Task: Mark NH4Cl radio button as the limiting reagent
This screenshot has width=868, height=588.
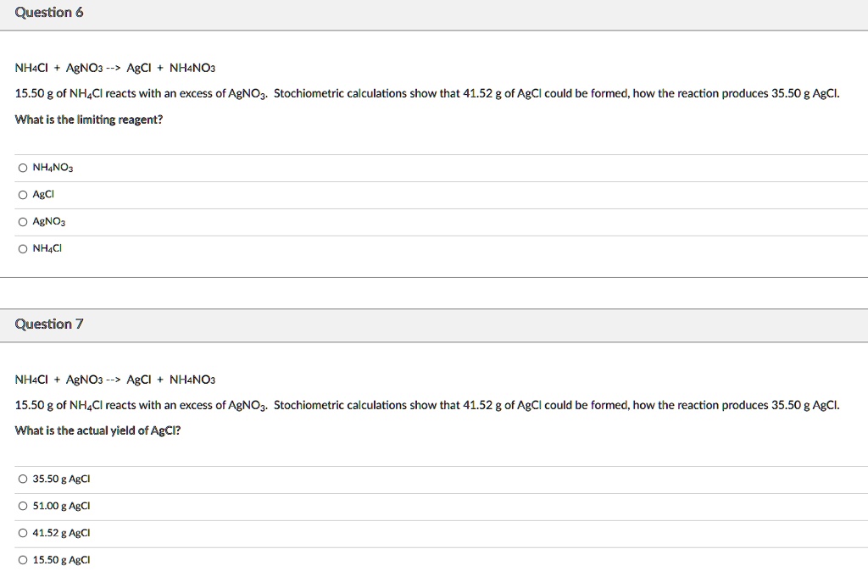Action: click(x=22, y=249)
